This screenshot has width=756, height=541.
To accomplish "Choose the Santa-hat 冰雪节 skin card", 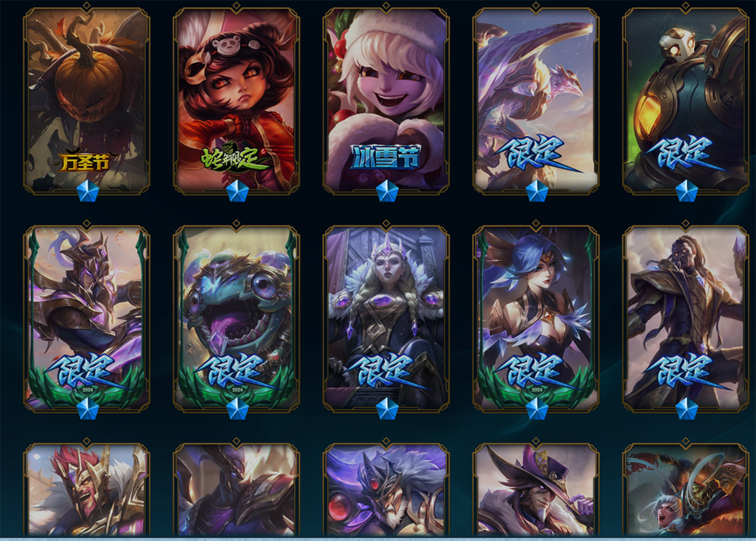I will (x=386, y=100).
